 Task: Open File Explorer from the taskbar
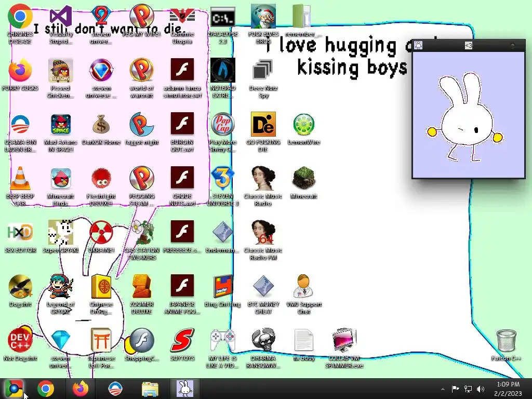[150, 389]
